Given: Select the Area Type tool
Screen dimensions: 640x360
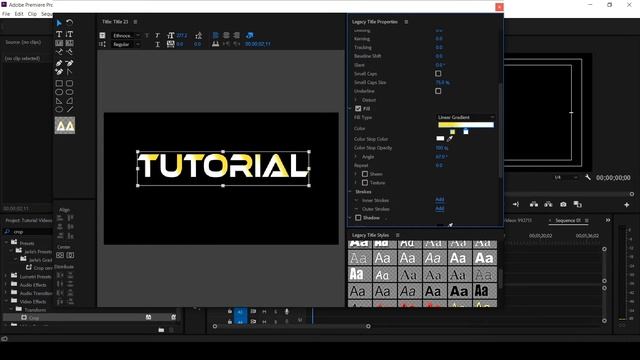Looking at the screenshot, I should [x=59, y=42].
